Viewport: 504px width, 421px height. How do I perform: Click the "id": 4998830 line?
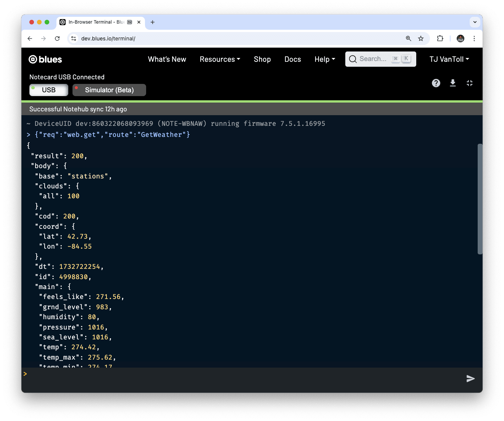coord(63,277)
